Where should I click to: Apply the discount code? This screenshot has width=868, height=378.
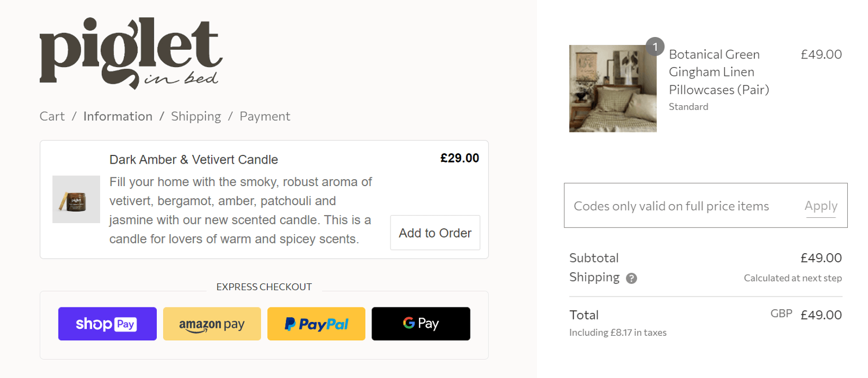point(821,205)
